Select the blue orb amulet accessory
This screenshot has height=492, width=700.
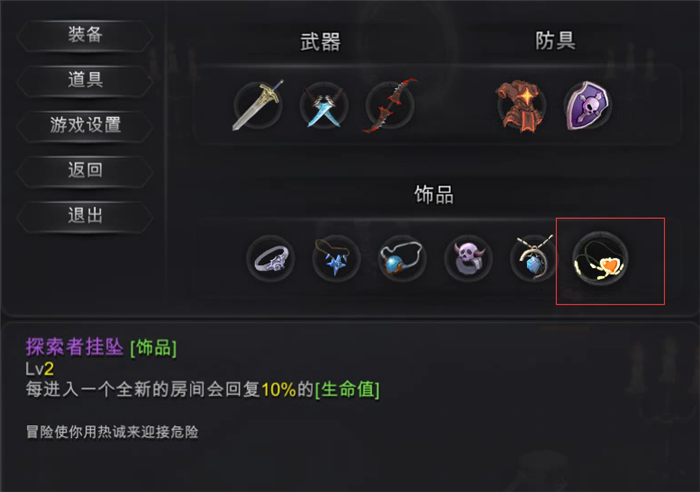(402, 259)
